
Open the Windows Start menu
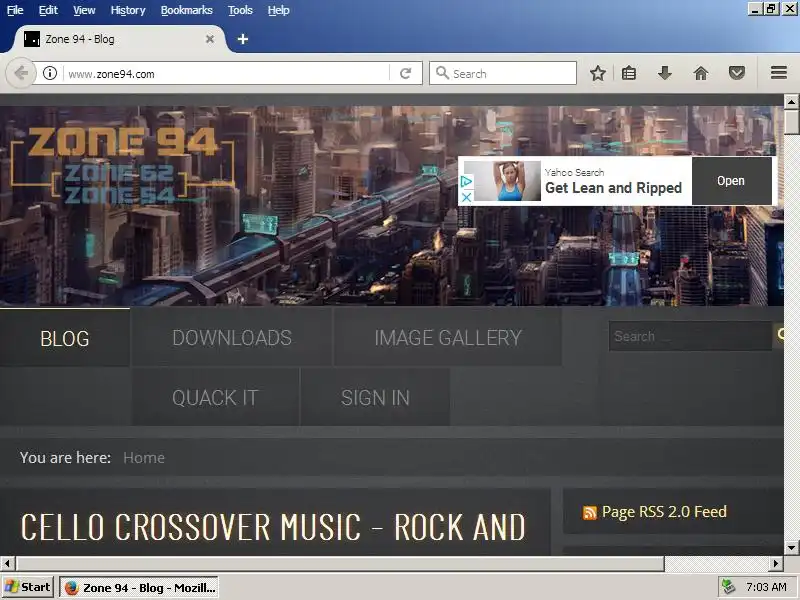click(28, 587)
